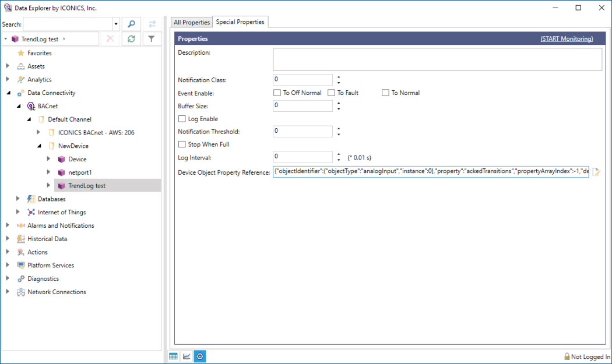This screenshot has height=364, width=612.
Task: Click the Platform Services icon
Action: click(21, 266)
